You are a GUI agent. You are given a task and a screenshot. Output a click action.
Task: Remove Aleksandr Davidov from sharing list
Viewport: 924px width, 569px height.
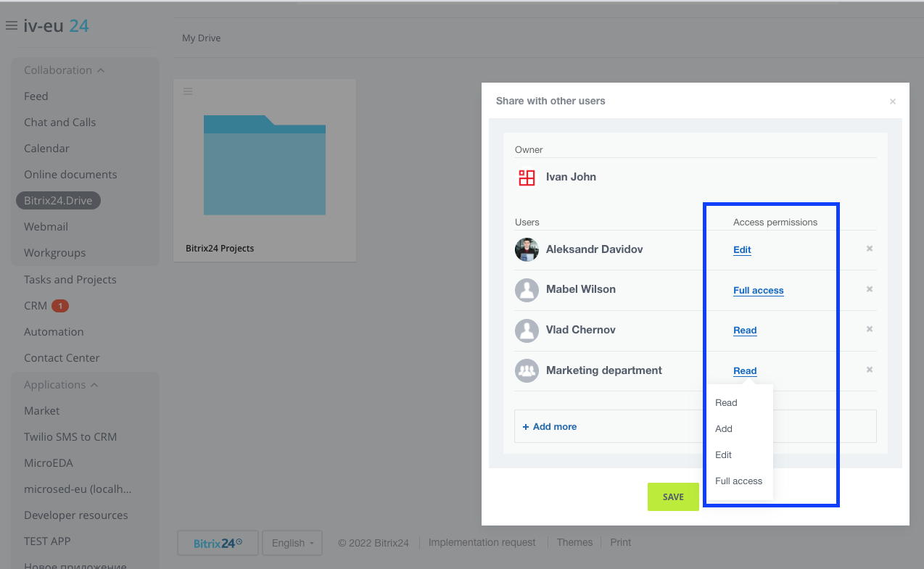[870, 249]
